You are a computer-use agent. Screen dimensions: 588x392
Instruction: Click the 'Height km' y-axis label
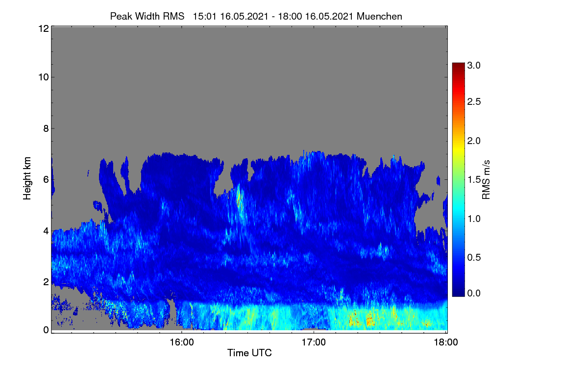tap(27, 178)
